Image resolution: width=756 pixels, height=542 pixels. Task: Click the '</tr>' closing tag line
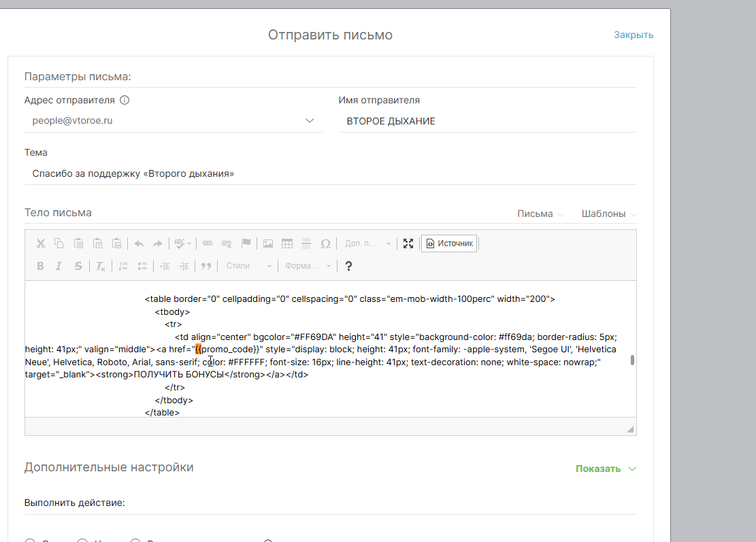[x=174, y=388]
